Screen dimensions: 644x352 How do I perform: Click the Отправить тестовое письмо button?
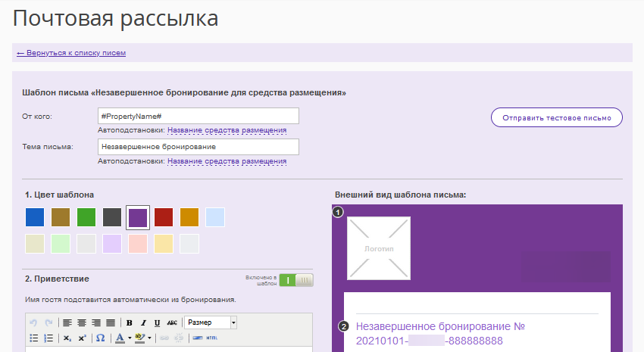557,118
